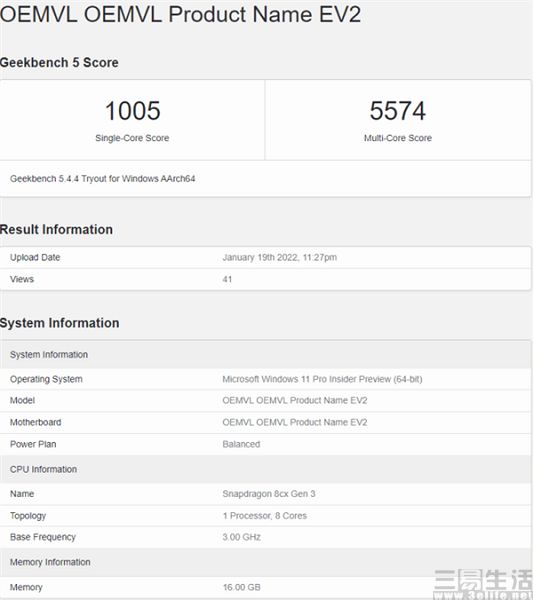Select the multi-core score 5574
Image resolution: width=533 pixels, height=600 pixels.
[398, 111]
